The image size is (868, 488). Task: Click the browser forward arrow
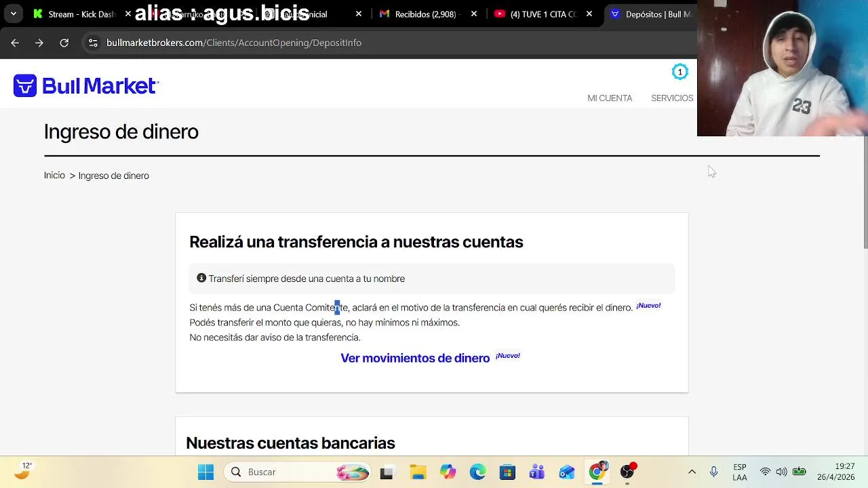click(x=39, y=43)
